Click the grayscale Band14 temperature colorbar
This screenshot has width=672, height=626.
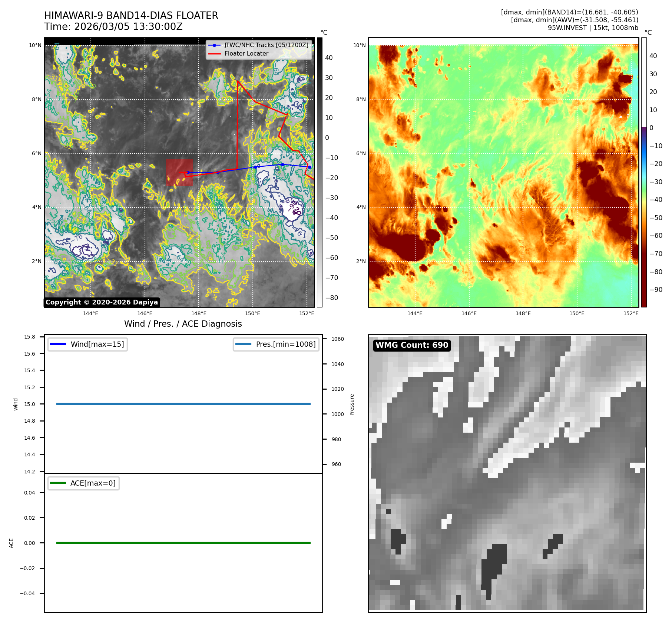click(320, 172)
